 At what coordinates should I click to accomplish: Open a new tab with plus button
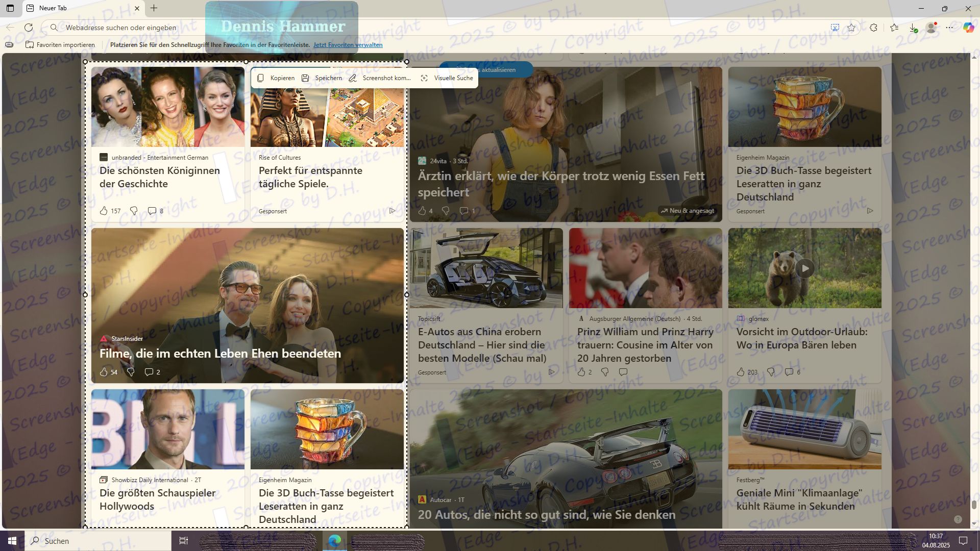point(154,8)
